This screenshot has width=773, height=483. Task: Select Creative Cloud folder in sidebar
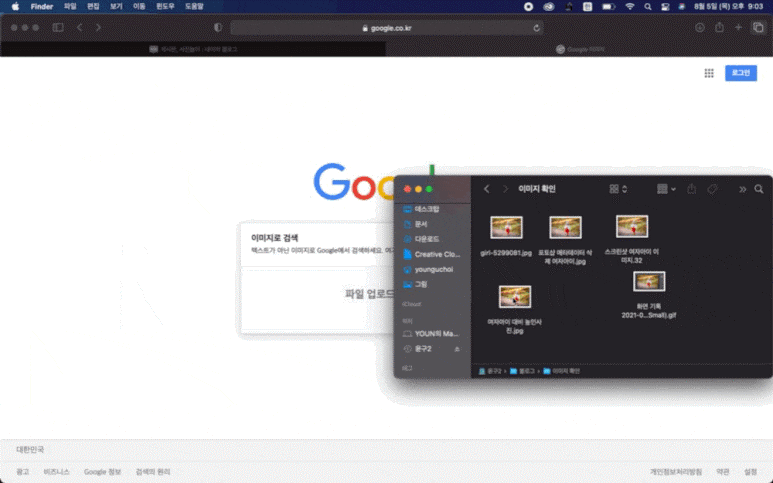(x=432, y=254)
